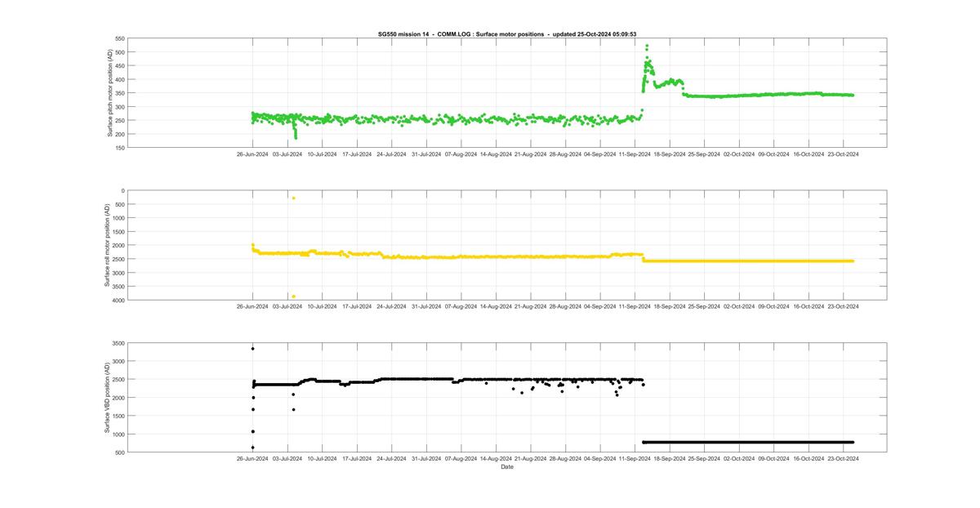Click the "3000" tick on the roll plot
Image resolution: width=980 pixels, height=508 pixels.
coord(118,273)
